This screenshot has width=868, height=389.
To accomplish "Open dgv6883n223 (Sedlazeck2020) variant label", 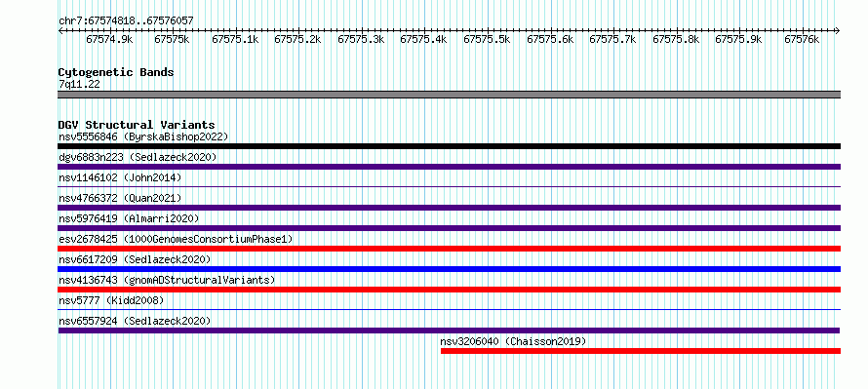I will [138, 157].
